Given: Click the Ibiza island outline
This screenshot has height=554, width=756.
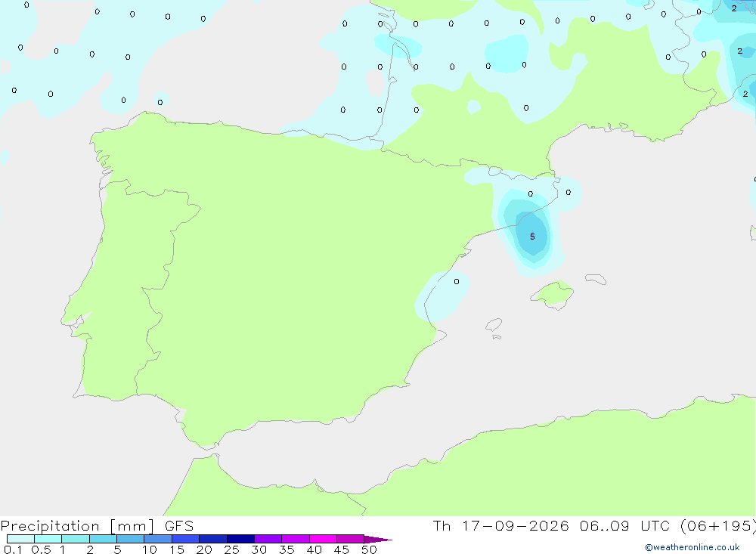Looking at the screenshot, I should click(494, 324).
